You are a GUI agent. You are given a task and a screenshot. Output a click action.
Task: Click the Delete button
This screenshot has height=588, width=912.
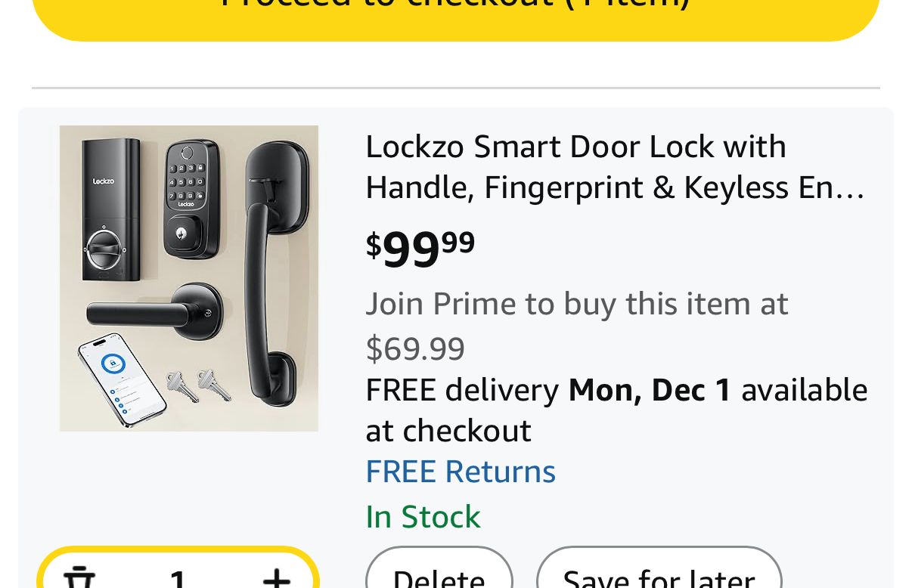pyautogui.click(x=439, y=577)
